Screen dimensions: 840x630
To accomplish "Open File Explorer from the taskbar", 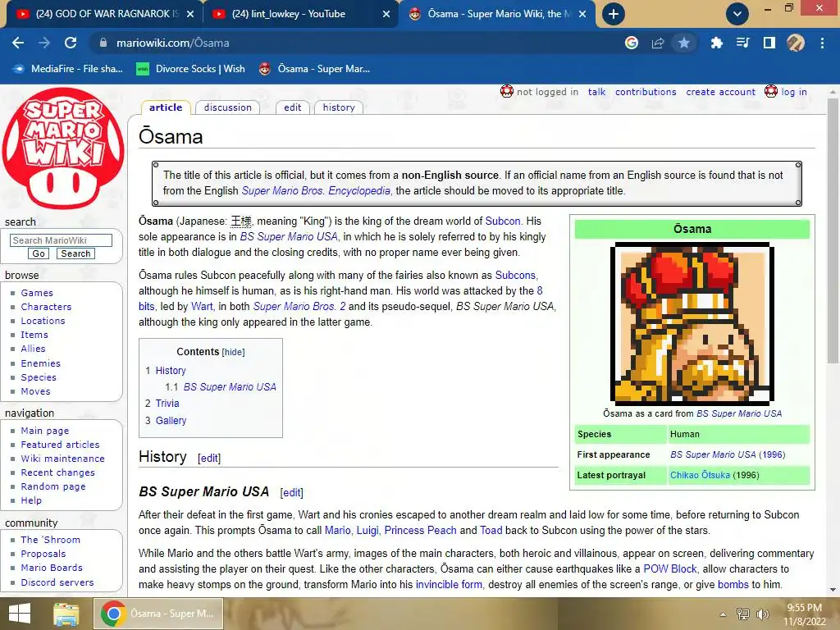I will coord(66,614).
